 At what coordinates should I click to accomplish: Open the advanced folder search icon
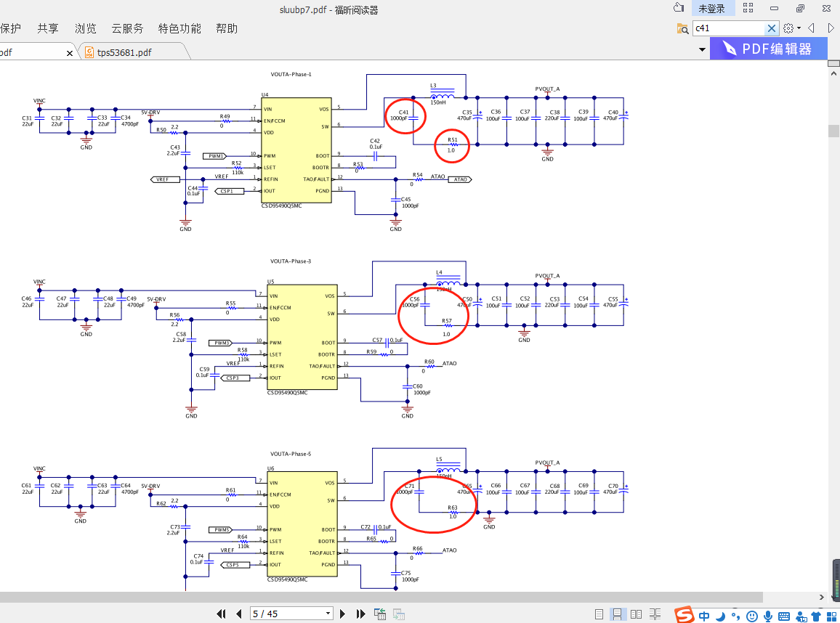682,28
